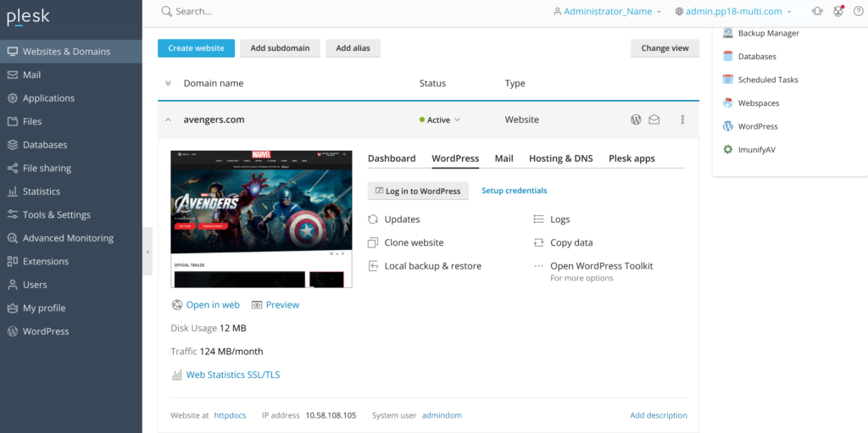868x433 pixels.
Task: Collapse the avengers.com row chevron
Action: click(169, 119)
